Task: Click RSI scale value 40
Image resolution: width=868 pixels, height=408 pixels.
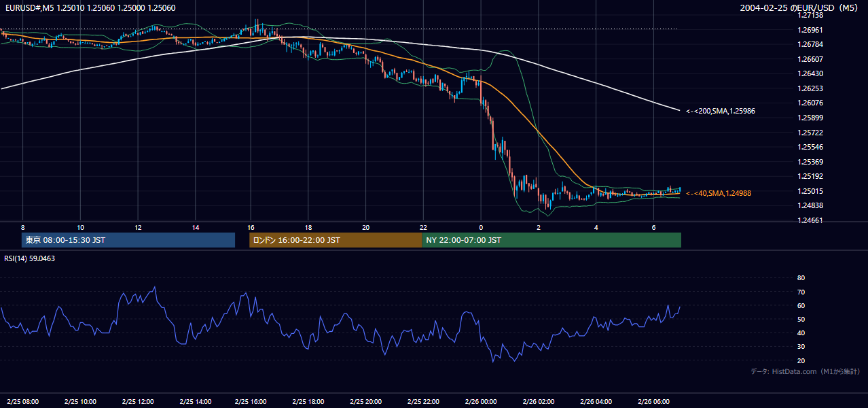Action: tap(801, 333)
